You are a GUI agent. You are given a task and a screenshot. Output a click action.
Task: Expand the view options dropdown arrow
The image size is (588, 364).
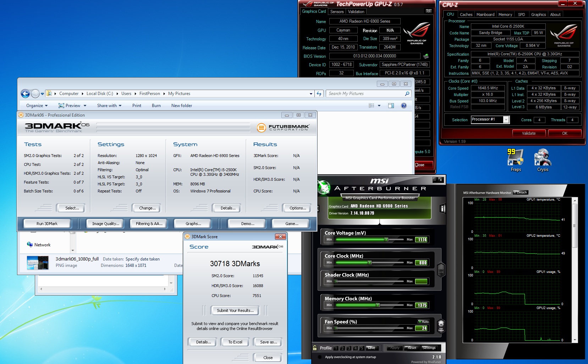[x=379, y=106]
